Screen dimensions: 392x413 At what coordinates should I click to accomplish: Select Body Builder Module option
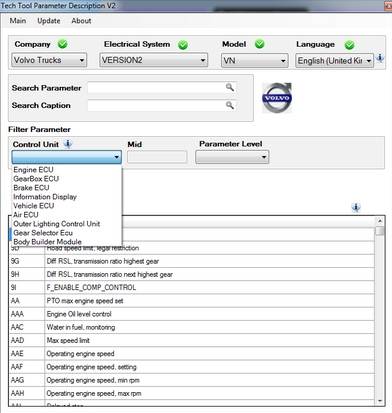(67, 242)
